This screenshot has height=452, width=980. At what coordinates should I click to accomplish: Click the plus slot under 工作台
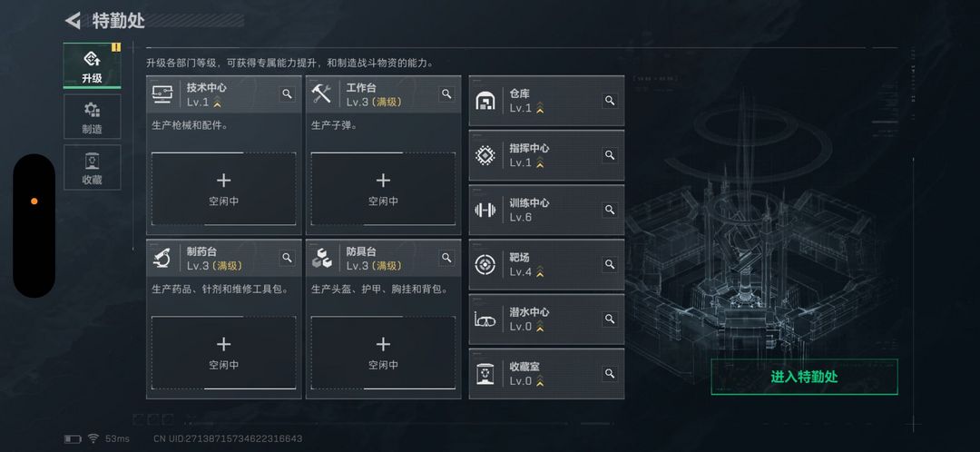383,188
